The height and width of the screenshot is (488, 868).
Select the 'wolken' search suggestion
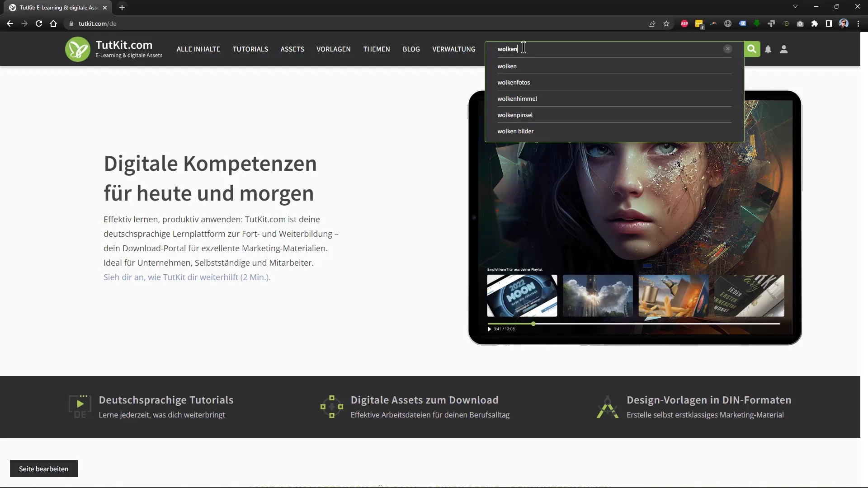tap(614, 66)
